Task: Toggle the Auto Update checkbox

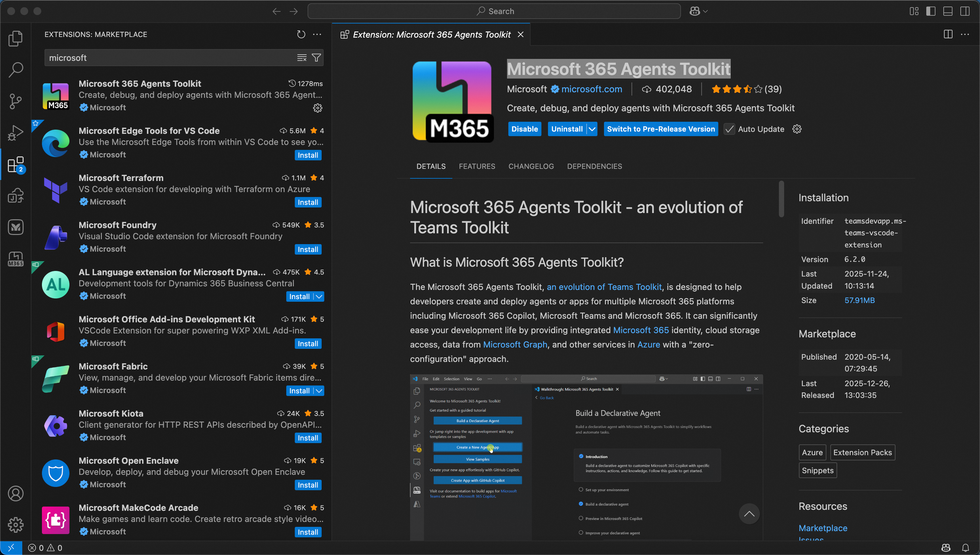Action: [729, 129]
